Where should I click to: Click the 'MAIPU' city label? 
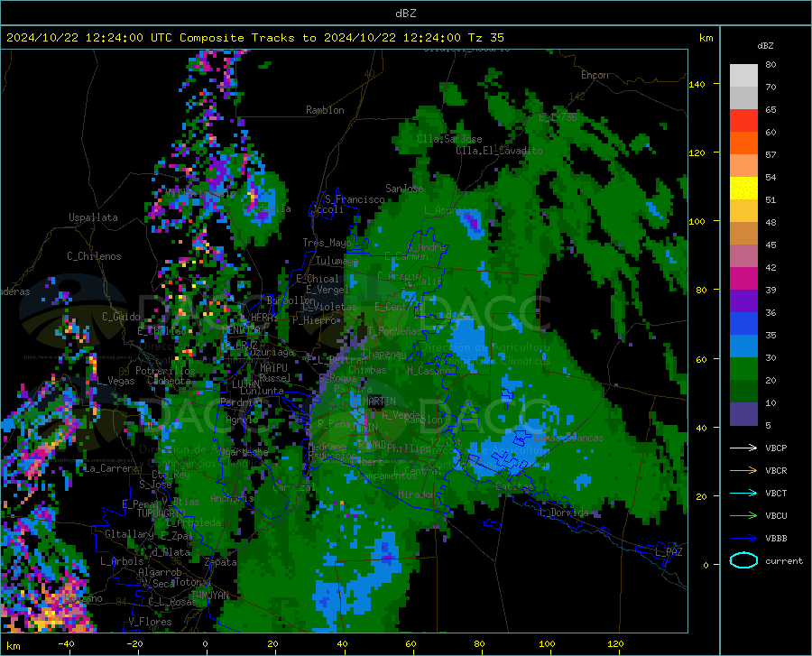(273, 367)
